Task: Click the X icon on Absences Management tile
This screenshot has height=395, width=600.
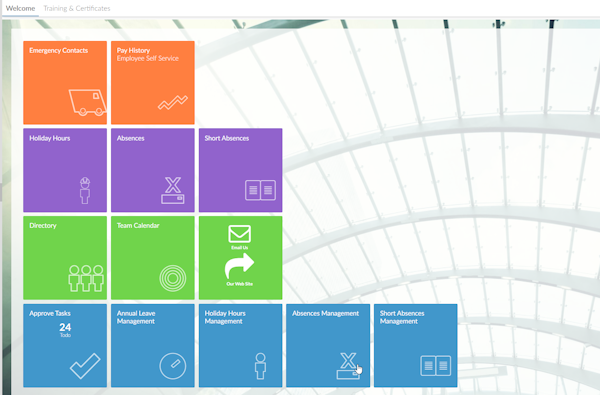Action: point(349,366)
